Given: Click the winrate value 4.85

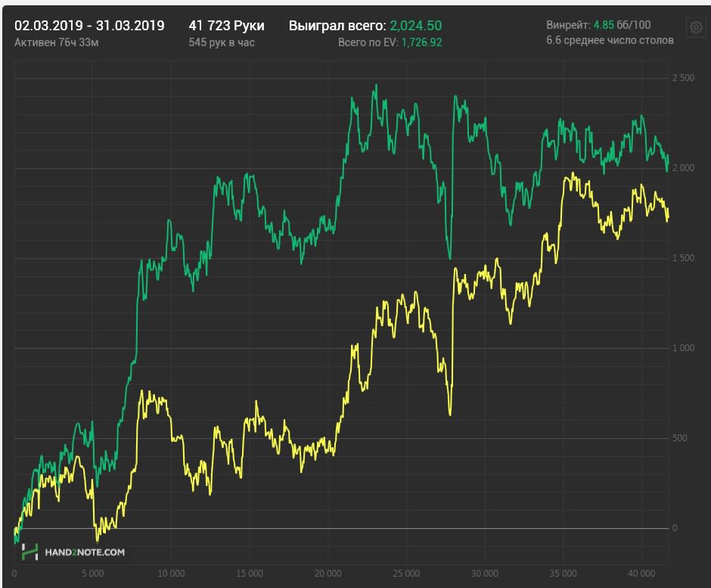Looking at the screenshot, I should pos(604,25).
